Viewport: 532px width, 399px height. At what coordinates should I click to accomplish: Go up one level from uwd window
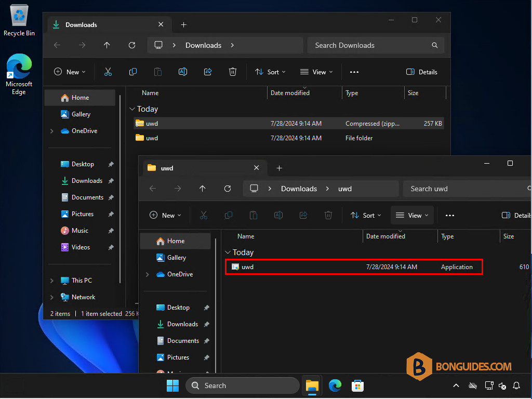tap(203, 189)
